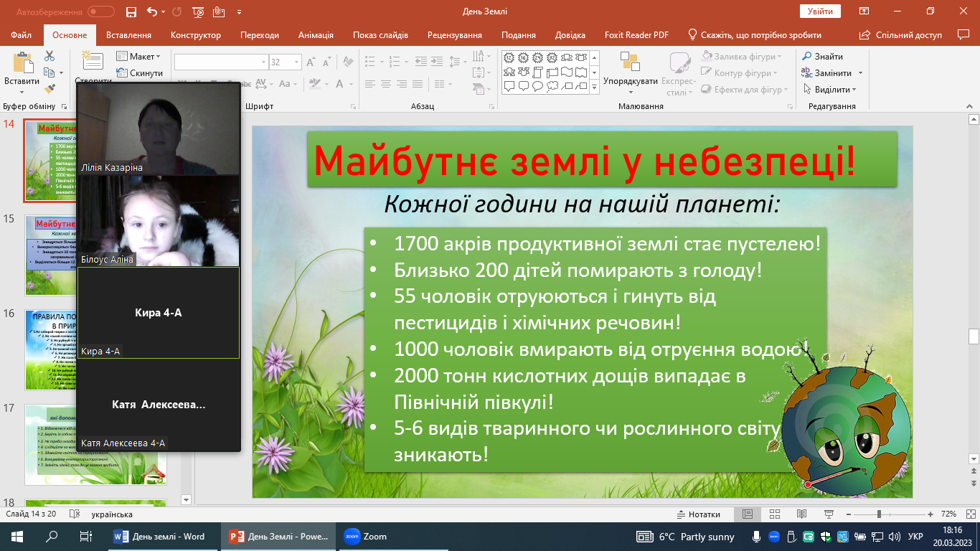Image resolution: width=980 pixels, height=551 pixels.
Task: Switch to the Design (Конструктор) tab
Action: point(196,34)
